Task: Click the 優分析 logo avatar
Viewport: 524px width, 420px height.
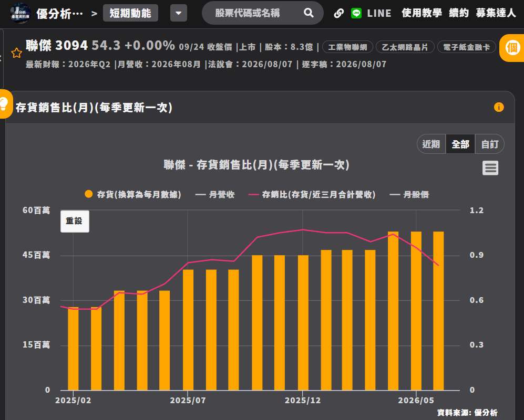Action: [x=20, y=13]
